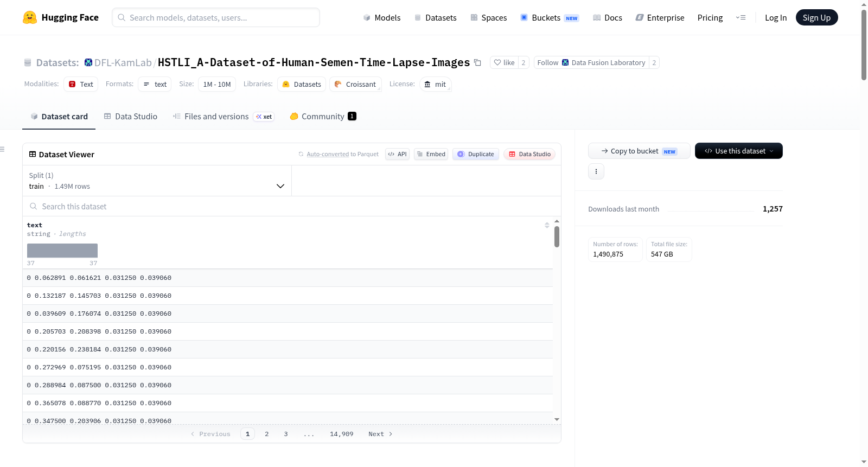Select the row starting with 0 0.205703

coord(288,331)
